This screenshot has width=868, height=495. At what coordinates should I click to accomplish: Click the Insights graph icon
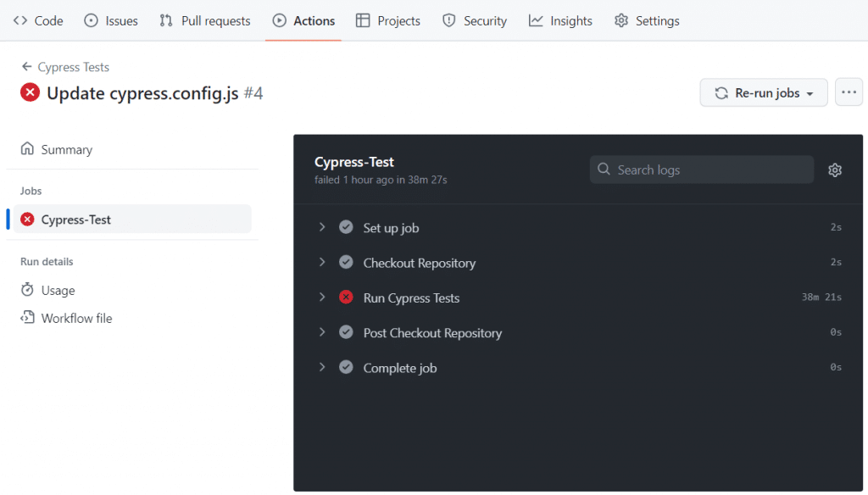point(535,20)
